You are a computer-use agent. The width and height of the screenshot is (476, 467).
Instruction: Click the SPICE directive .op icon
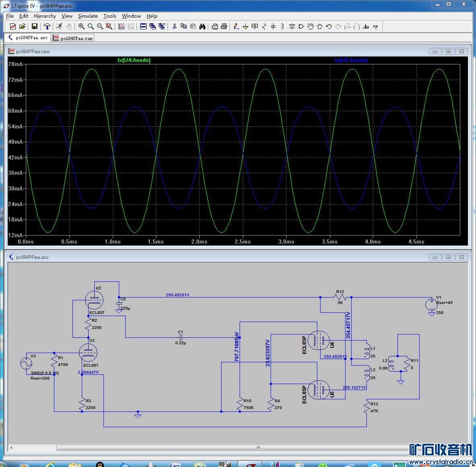375,27
